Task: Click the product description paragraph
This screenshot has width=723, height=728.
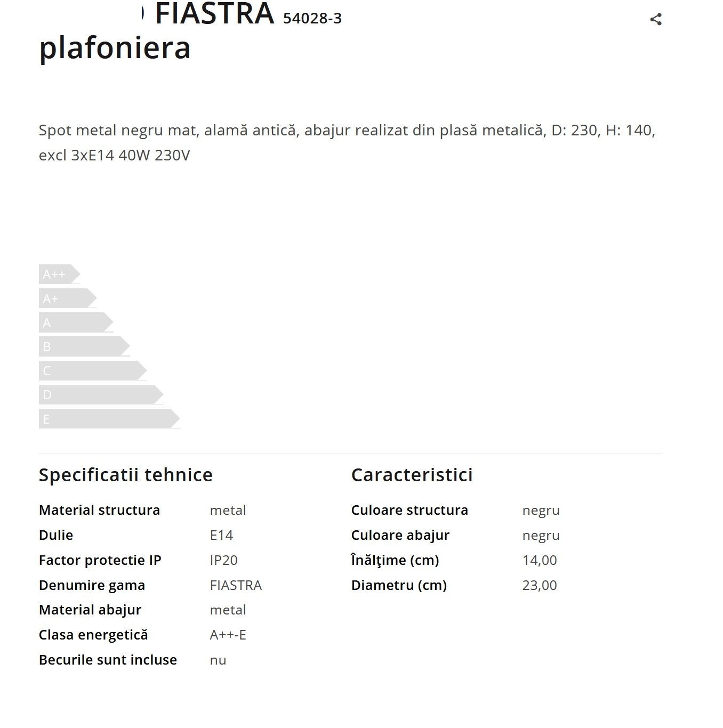Action: (x=347, y=143)
